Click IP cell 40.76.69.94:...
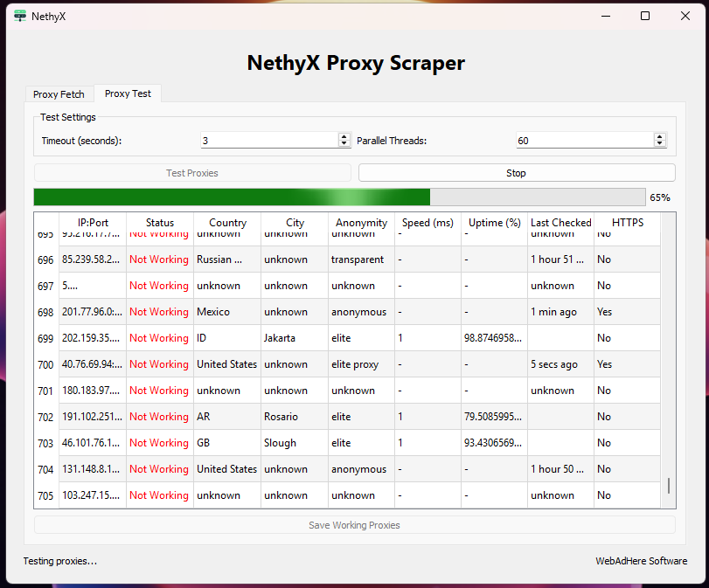The height and width of the screenshot is (588, 709). (x=93, y=364)
